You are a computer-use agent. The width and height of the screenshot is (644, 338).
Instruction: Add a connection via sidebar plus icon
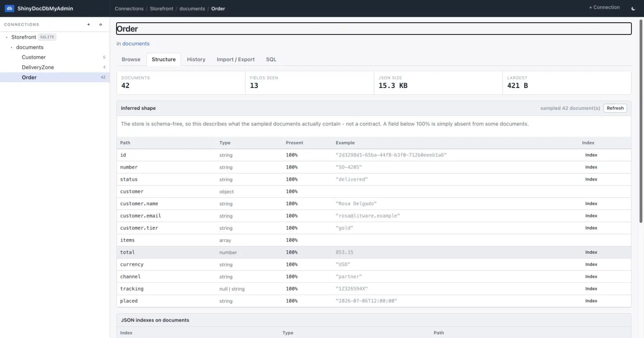[x=89, y=24]
